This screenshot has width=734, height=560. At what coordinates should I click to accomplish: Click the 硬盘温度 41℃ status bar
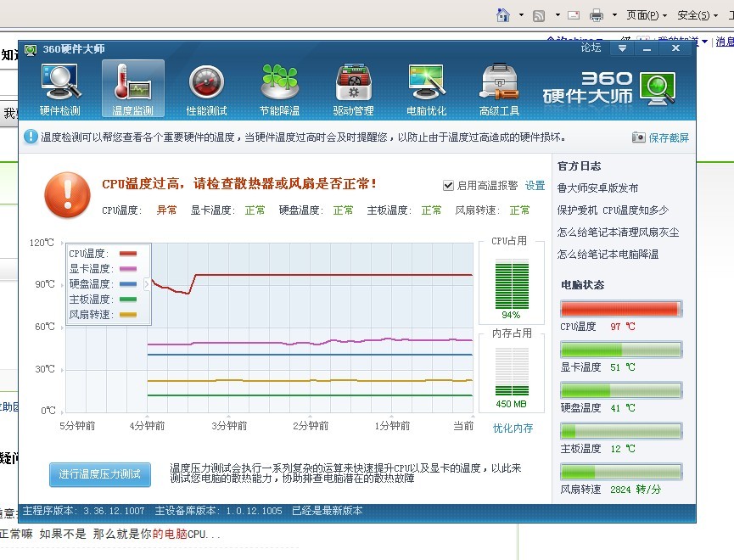click(x=621, y=390)
